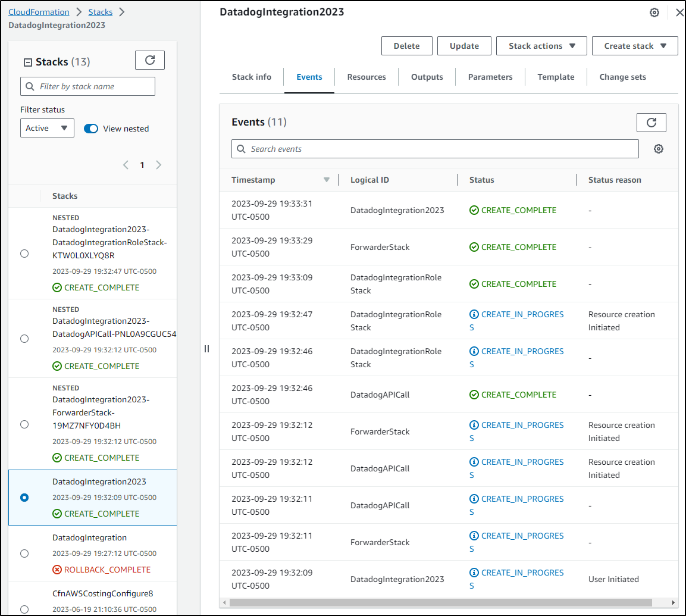Click the Status reason column header

tap(615, 180)
